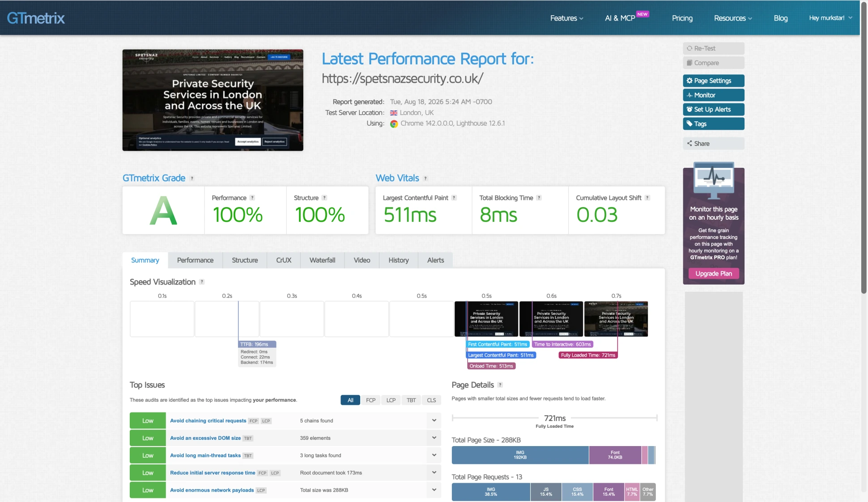868x502 pixels.
Task: Switch to the Performance tab
Action: [x=195, y=260]
